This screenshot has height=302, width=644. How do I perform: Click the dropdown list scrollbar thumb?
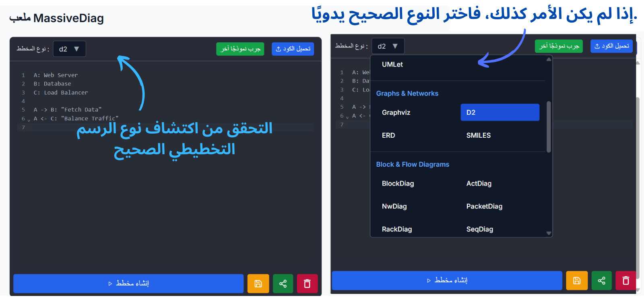[x=549, y=127]
